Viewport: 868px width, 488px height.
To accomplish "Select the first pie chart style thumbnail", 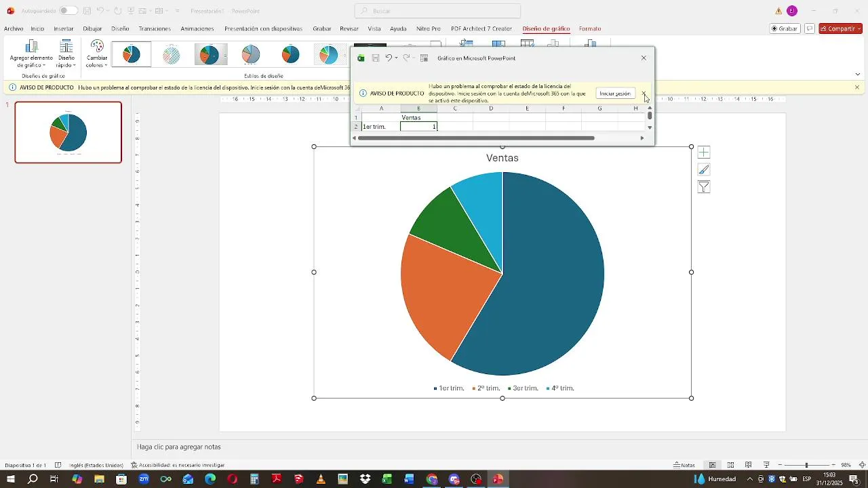I will [132, 54].
